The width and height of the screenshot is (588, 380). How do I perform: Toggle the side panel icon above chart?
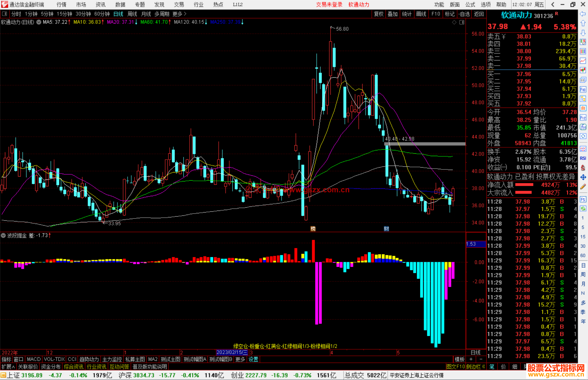462,22
